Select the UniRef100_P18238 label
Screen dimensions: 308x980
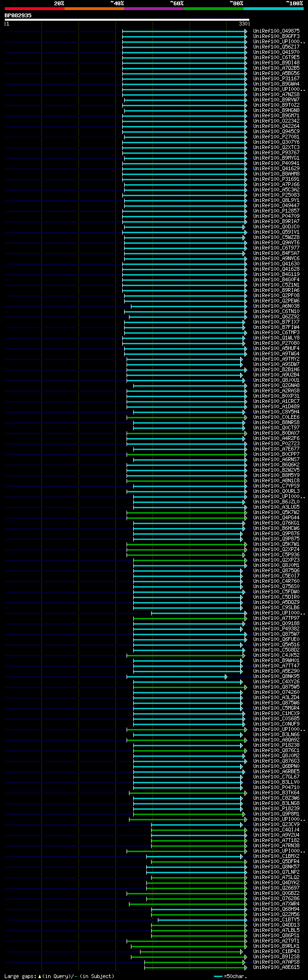tap(276, 745)
